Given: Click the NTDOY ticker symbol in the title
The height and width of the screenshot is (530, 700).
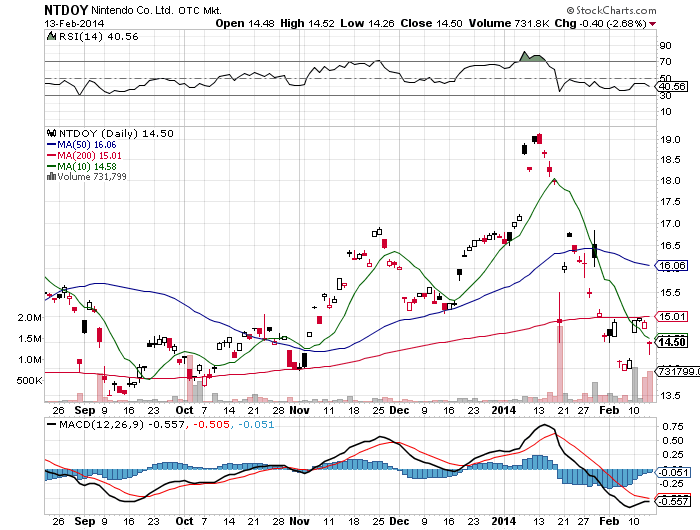Looking at the screenshot, I should (x=66, y=10).
